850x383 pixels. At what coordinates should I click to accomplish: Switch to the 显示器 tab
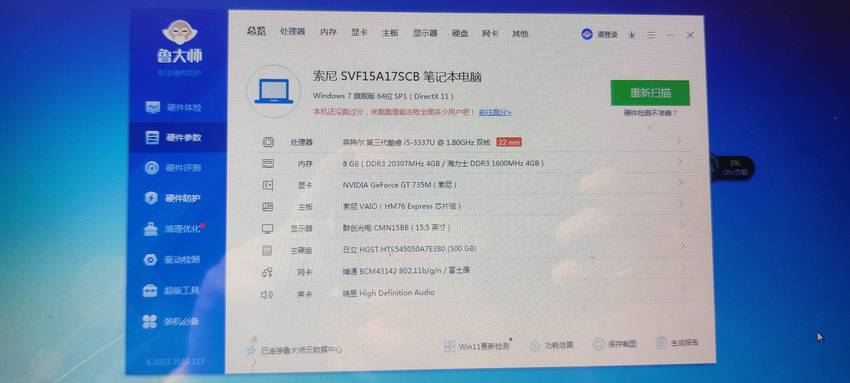pyautogui.click(x=426, y=33)
